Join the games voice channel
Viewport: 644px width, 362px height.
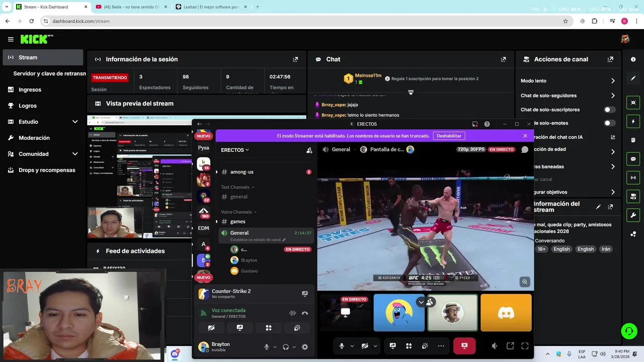[267, 221]
